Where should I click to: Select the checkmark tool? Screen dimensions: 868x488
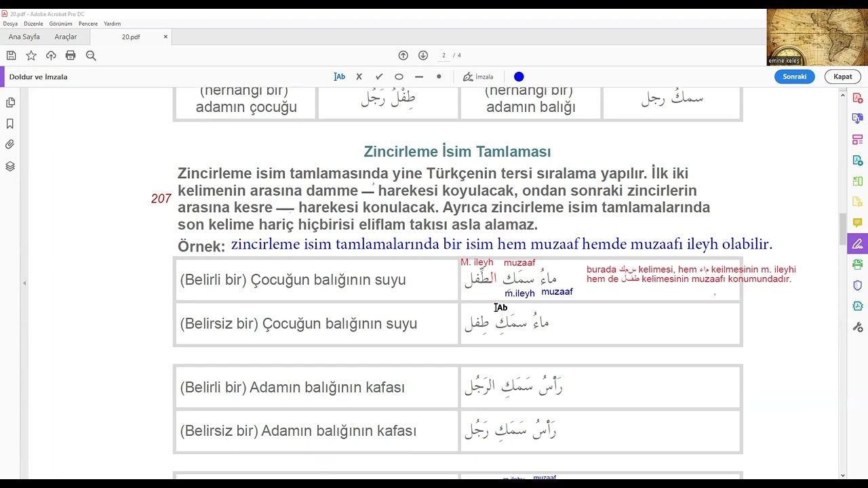pyautogui.click(x=379, y=77)
